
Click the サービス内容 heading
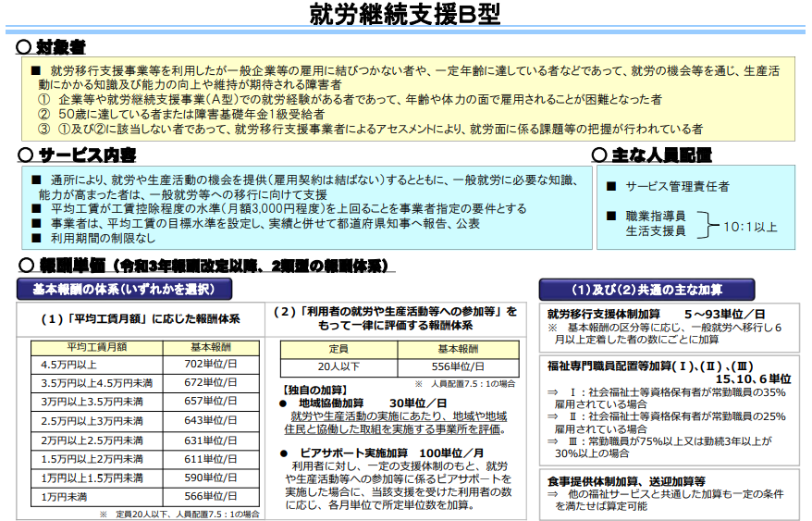77,155
